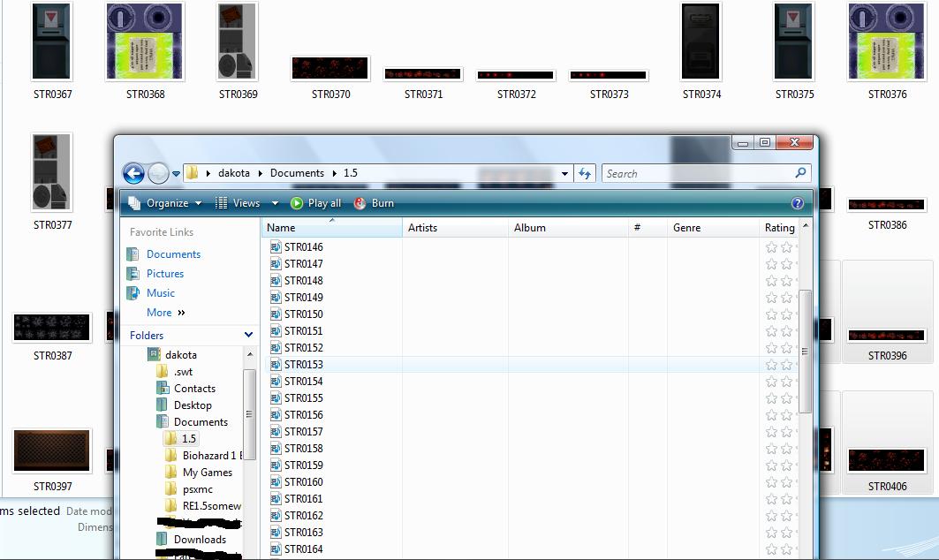
Task: Open Pictures in Favorite Links
Action: pos(165,274)
